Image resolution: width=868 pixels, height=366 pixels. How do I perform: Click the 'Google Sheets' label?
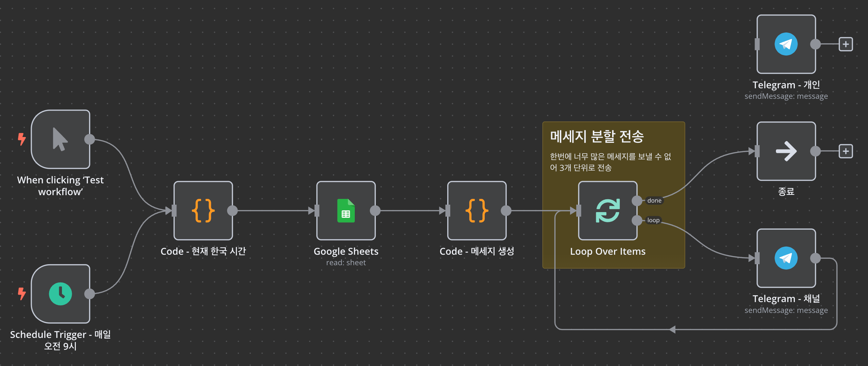click(346, 251)
